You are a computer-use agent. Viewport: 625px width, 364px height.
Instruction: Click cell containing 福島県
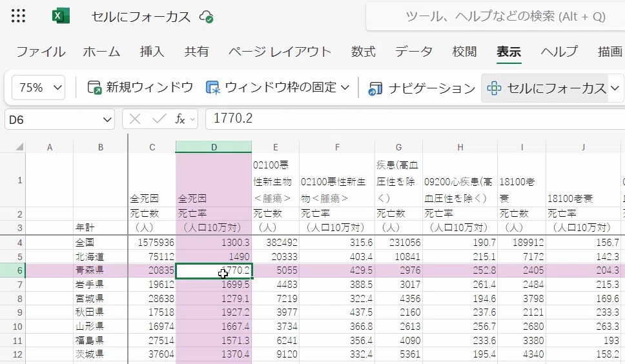click(101, 340)
